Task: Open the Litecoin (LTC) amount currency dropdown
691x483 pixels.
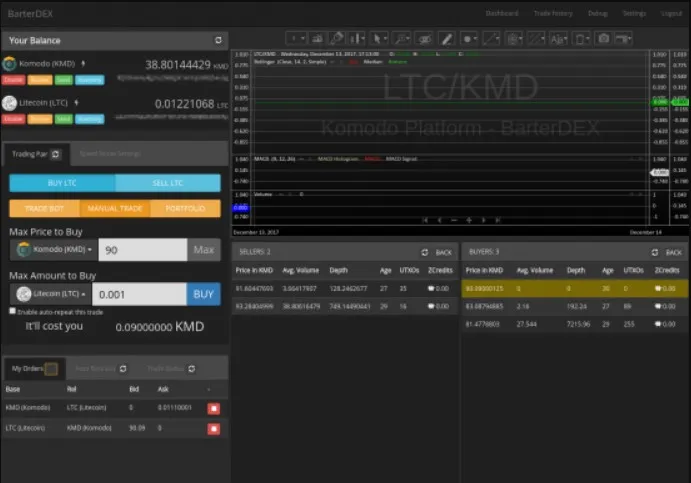Action: (x=51, y=294)
